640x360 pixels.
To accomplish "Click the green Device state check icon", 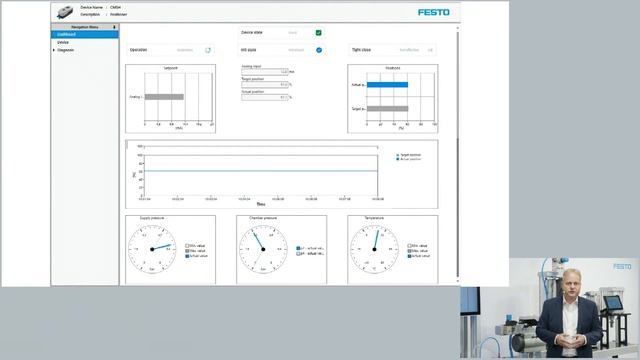I will [x=318, y=33].
